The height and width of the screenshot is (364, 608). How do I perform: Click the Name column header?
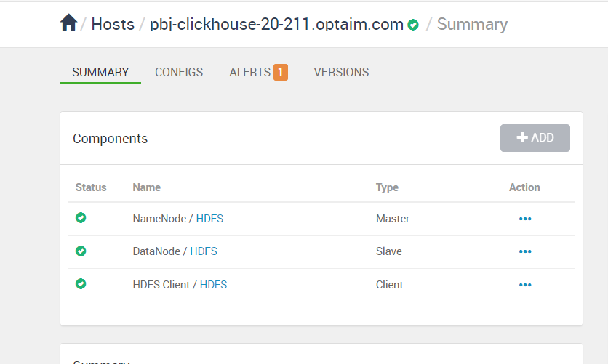point(147,187)
